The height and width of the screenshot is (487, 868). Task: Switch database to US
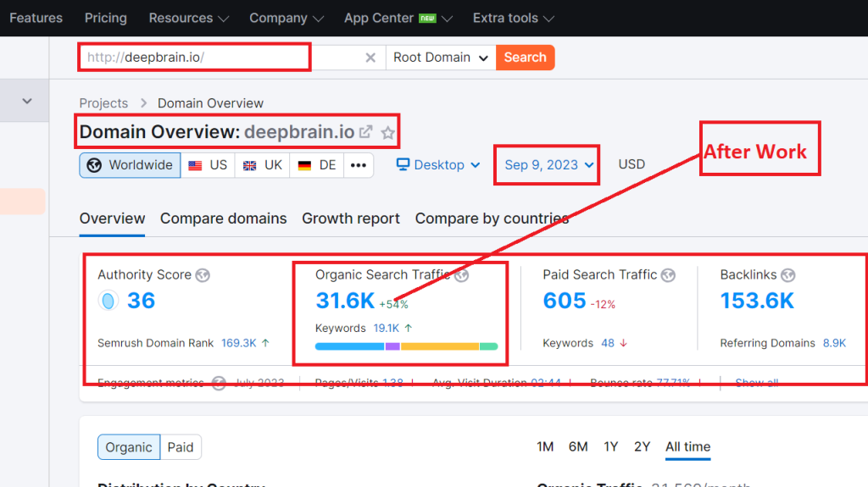tap(209, 165)
